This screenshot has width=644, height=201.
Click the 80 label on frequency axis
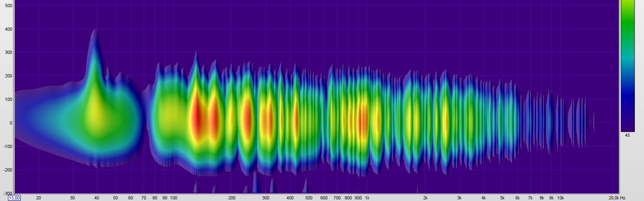click(155, 198)
